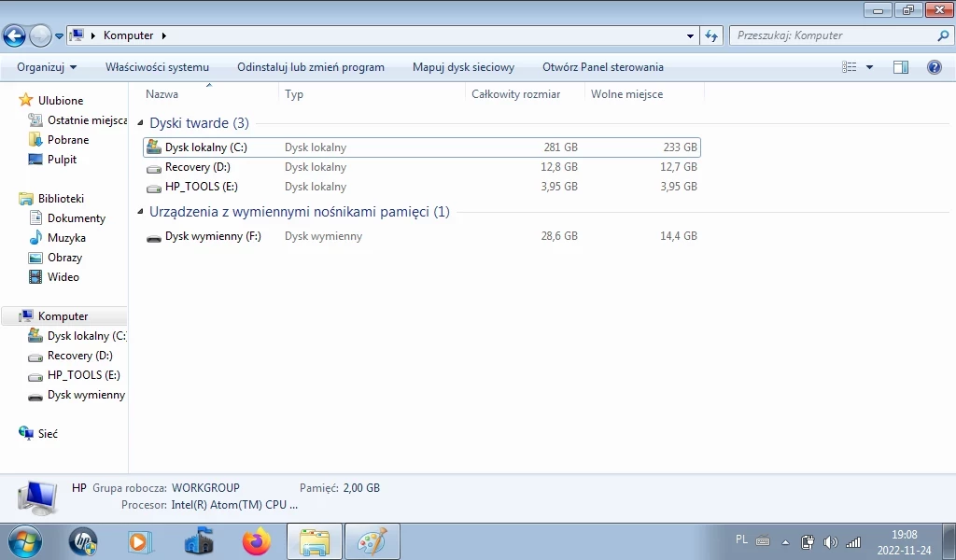Click Odinstaluj lub zmień program
This screenshot has width=956, height=560.
tap(311, 66)
